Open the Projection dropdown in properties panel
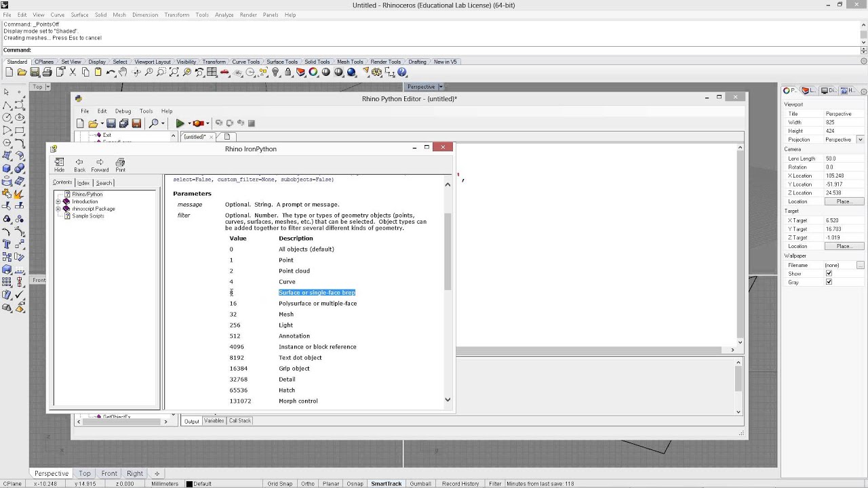868x488 pixels. coord(860,140)
